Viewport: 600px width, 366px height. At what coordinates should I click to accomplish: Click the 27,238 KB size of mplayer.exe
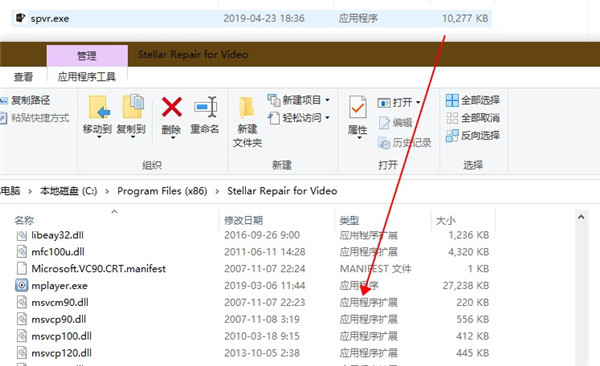tap(466, 286)
